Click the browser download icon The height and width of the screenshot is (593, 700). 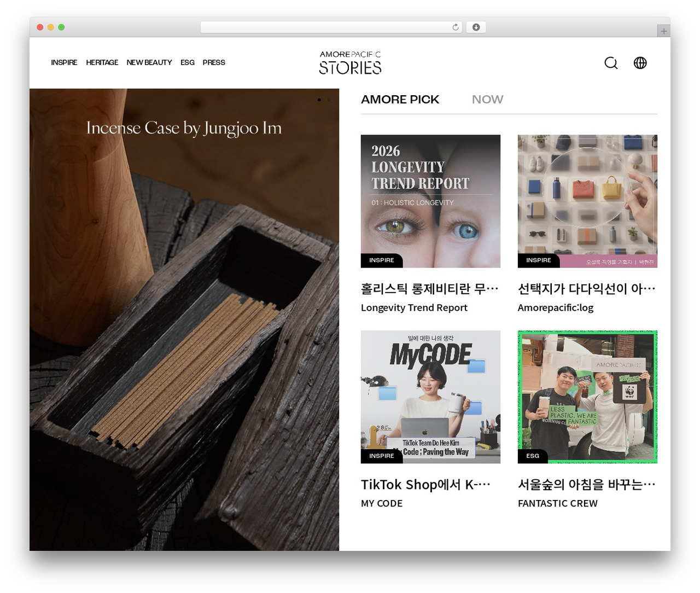point(476,27)
